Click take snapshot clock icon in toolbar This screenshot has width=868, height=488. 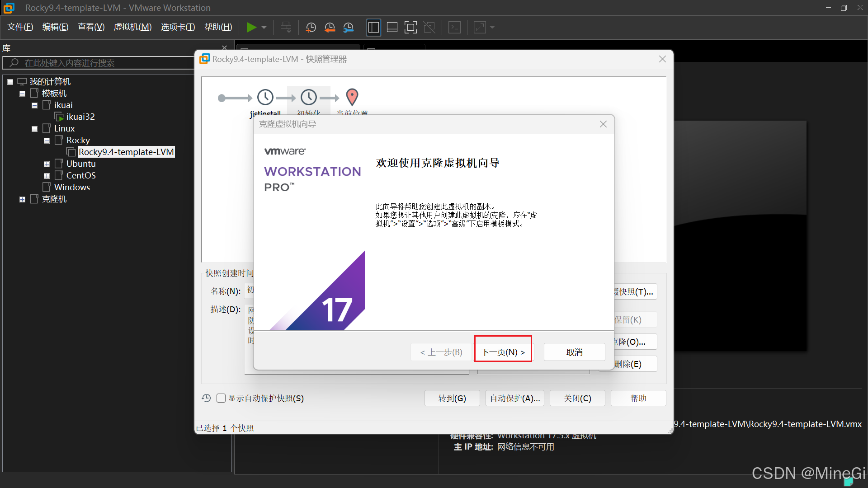pos(311,28)
